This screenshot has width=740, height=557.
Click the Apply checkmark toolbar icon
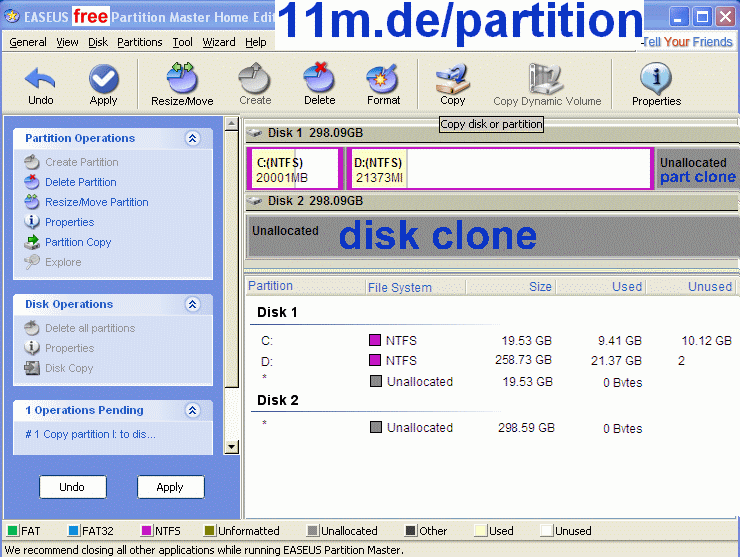(104, 78)
